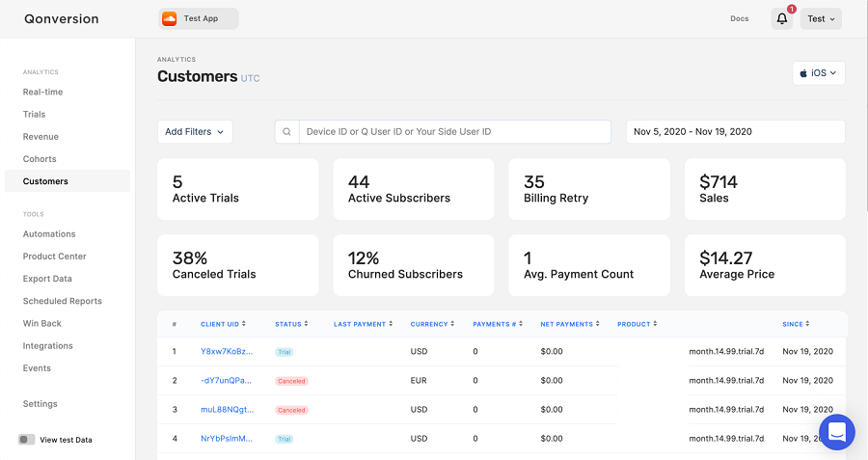Click the search magnifier icon

286,132
